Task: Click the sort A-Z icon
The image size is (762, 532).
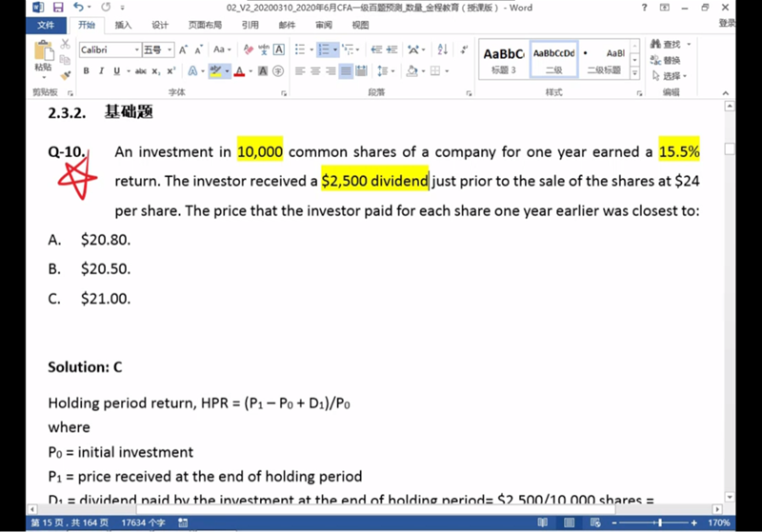Action: 442,49
